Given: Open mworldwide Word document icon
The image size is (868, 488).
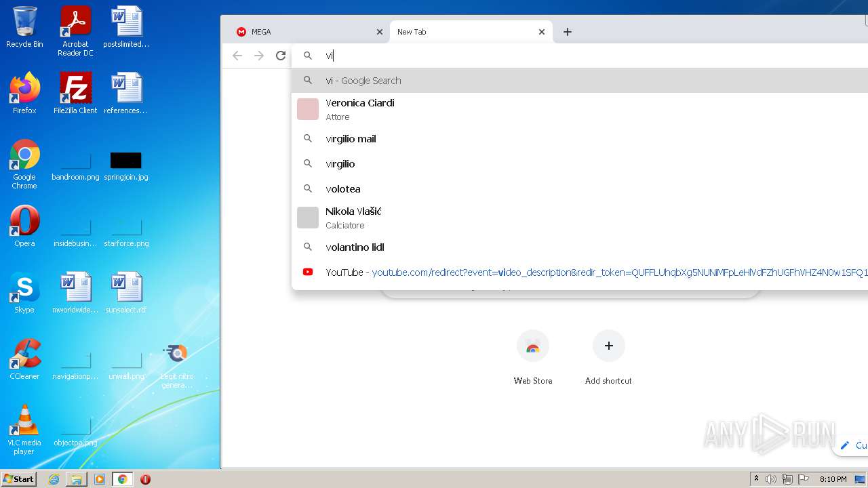Looking at the screenshot, I should (x=75, y=293).
